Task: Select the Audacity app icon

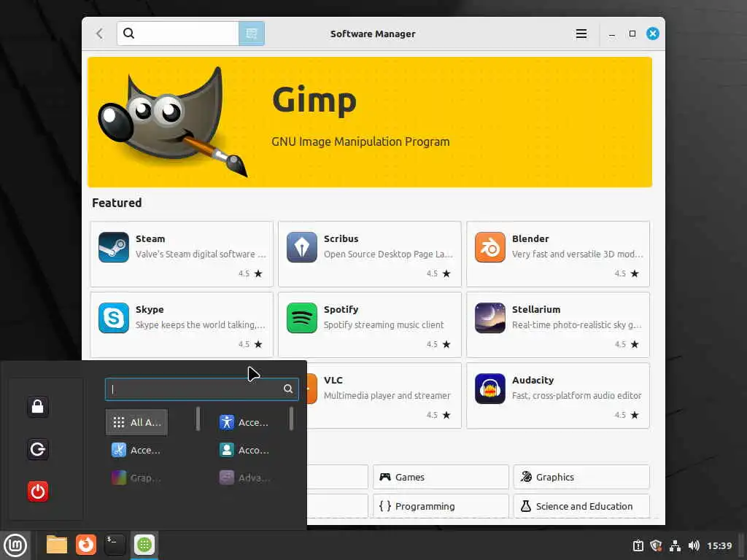Action: 489,389
